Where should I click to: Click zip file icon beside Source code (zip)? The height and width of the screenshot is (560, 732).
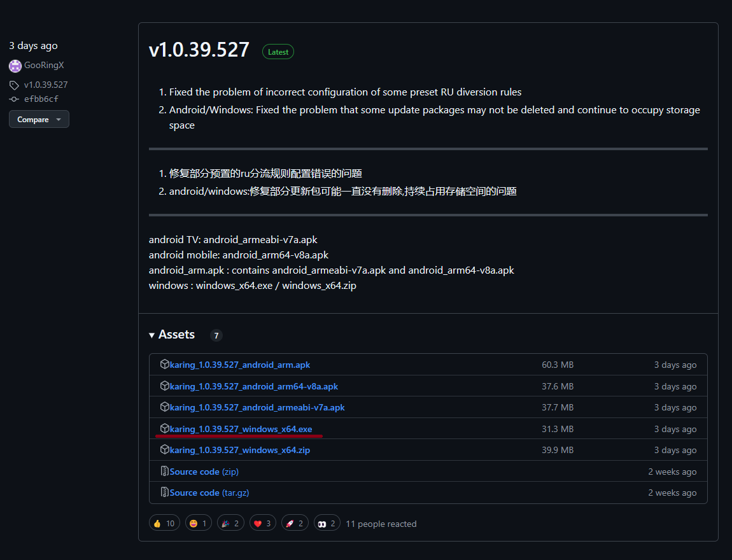pyautogui.click(x=165, y=472)
